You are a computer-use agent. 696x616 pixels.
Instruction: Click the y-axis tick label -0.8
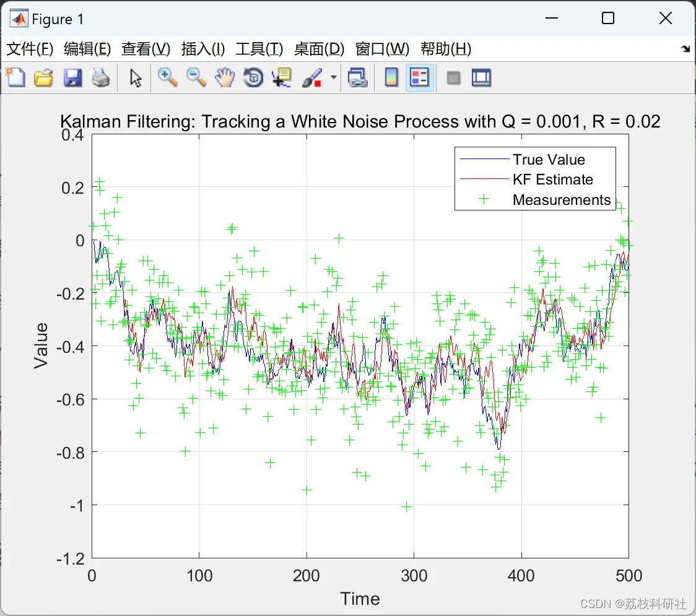pos(70,453)
